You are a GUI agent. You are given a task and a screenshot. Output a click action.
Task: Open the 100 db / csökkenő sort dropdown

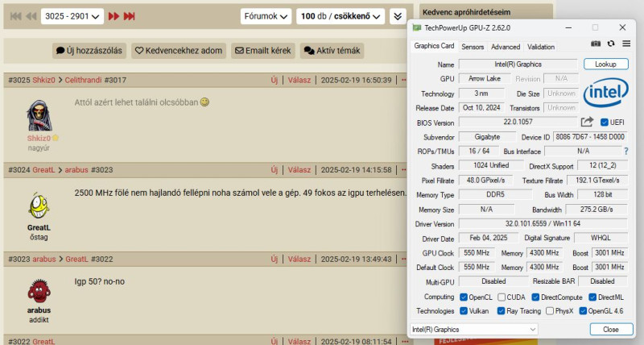coord(341,16)
